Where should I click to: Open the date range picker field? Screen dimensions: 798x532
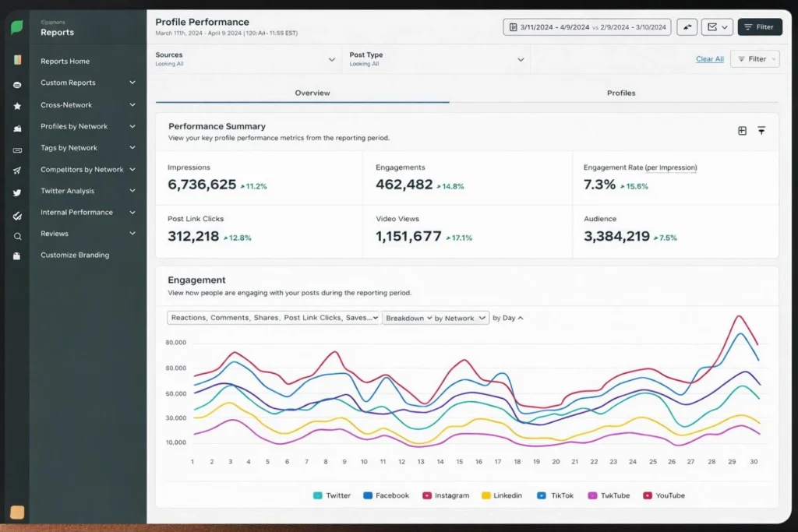pyautogui.click(x=588, y=27)
